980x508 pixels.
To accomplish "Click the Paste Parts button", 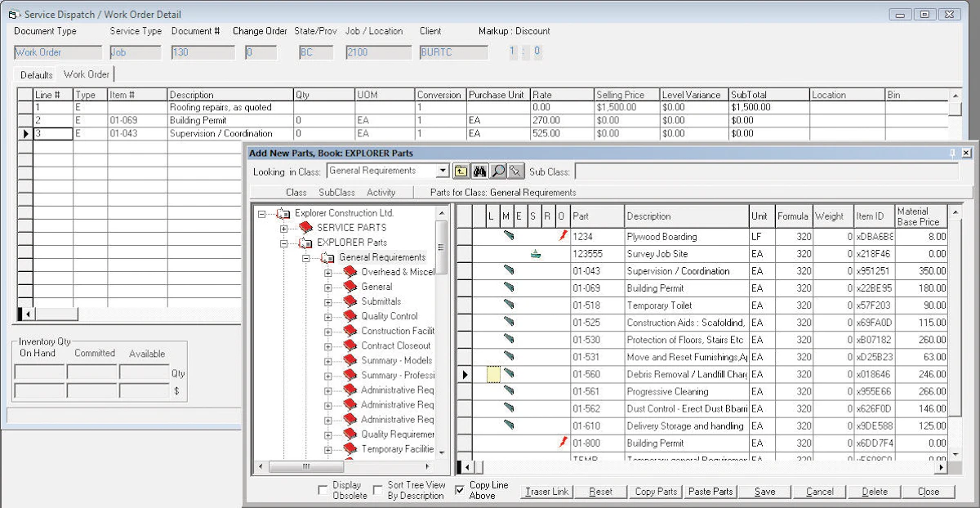I will 710,492.
